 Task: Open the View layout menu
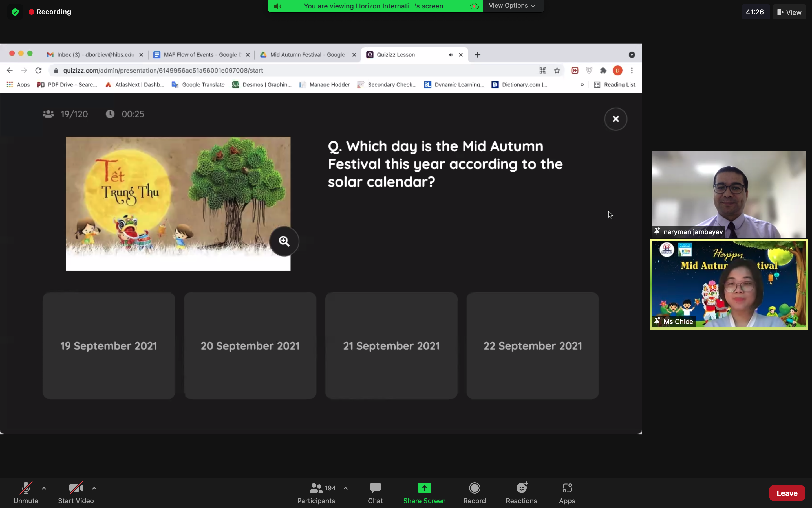pos(789,12)
